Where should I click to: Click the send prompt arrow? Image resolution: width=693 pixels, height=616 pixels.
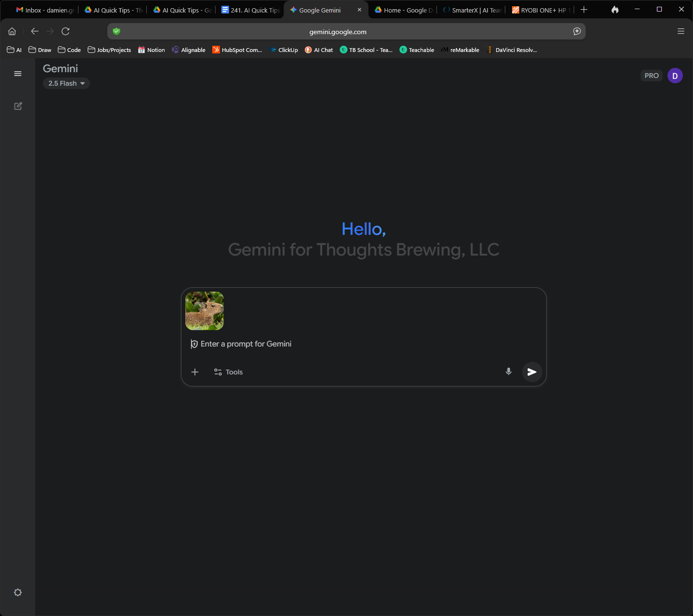tap(532, 372)
